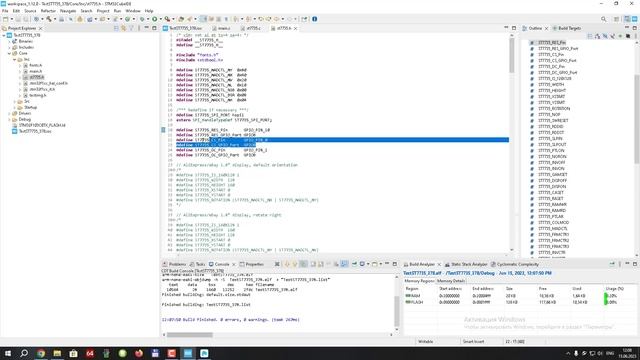Click the toolbar Search magnifier at far right
The image size is (640, 360).
604,19
